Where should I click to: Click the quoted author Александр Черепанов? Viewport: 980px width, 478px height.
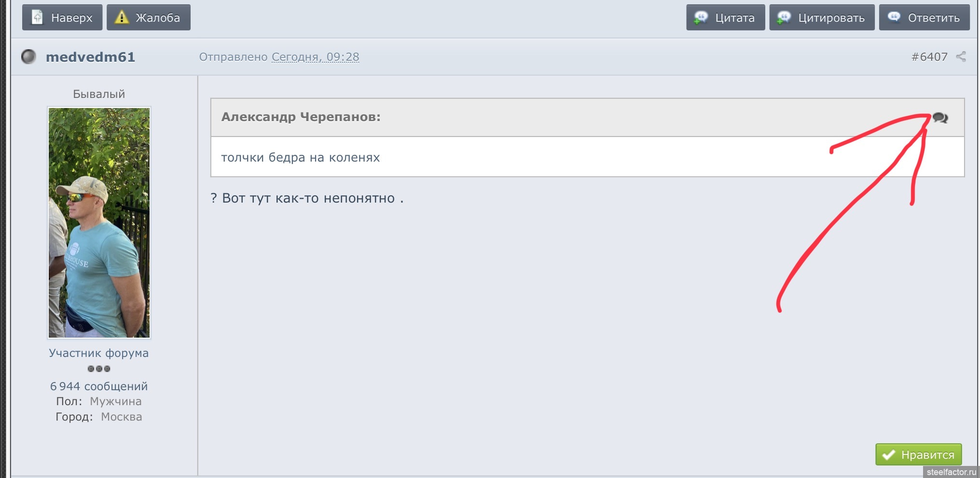pyautogui.click(x=301, y=117)
